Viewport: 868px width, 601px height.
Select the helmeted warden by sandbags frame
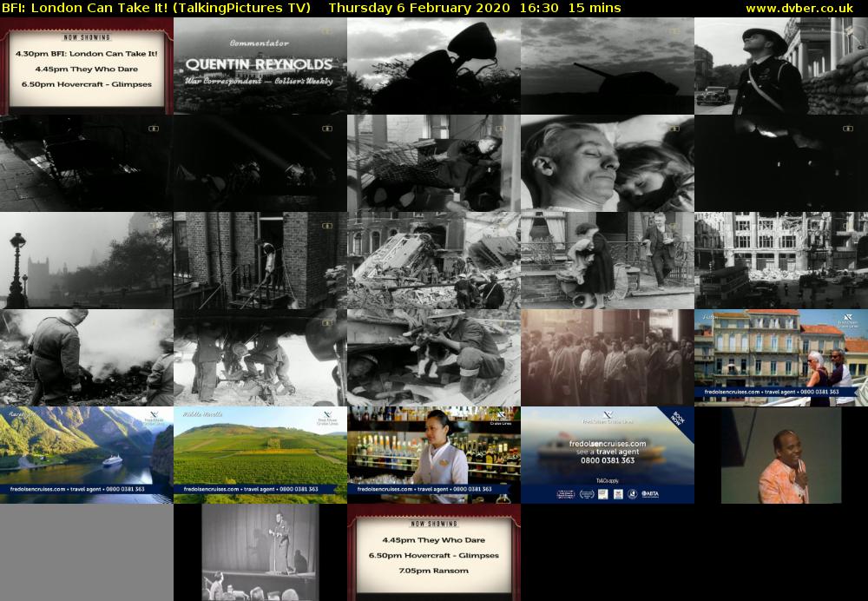(781, 66)
